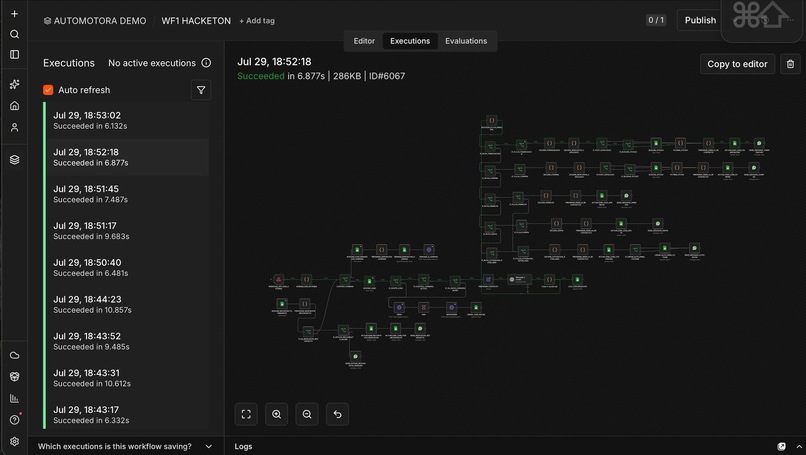Click the info icon beside No active executions
Screen dimensions: 806x455
click(x=206, y=63)
